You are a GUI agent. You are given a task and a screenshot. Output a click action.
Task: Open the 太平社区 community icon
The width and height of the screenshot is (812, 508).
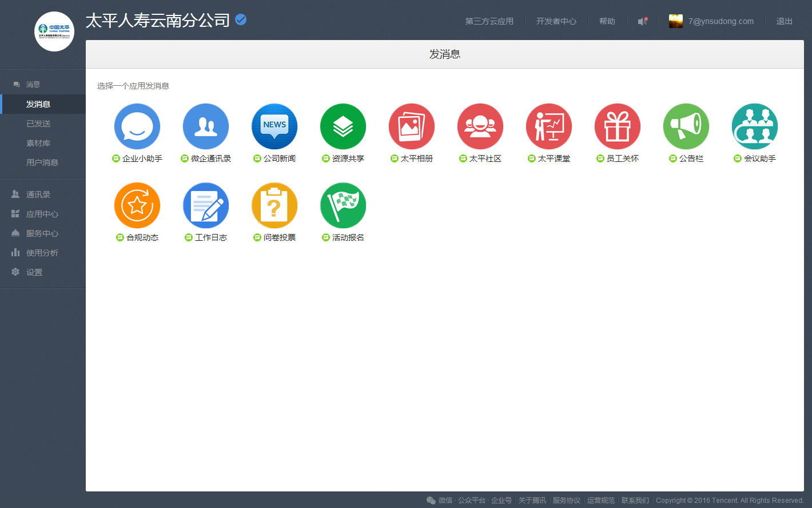pos(480,126)
